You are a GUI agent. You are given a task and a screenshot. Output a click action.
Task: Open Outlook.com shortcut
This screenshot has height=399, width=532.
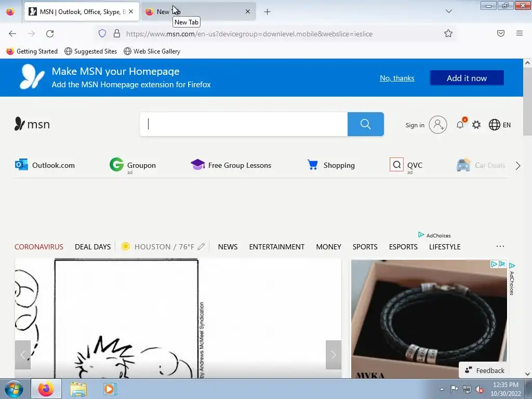tap(45, 165)
